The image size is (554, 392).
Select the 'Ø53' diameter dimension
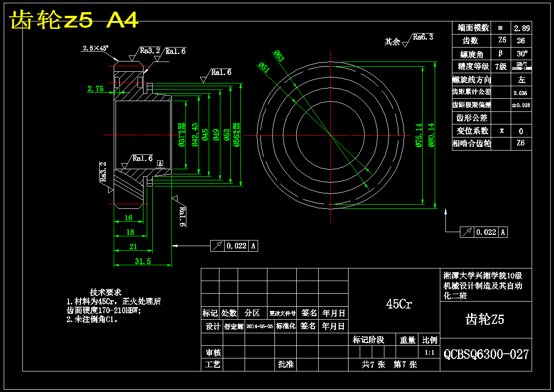pos(227,135)
